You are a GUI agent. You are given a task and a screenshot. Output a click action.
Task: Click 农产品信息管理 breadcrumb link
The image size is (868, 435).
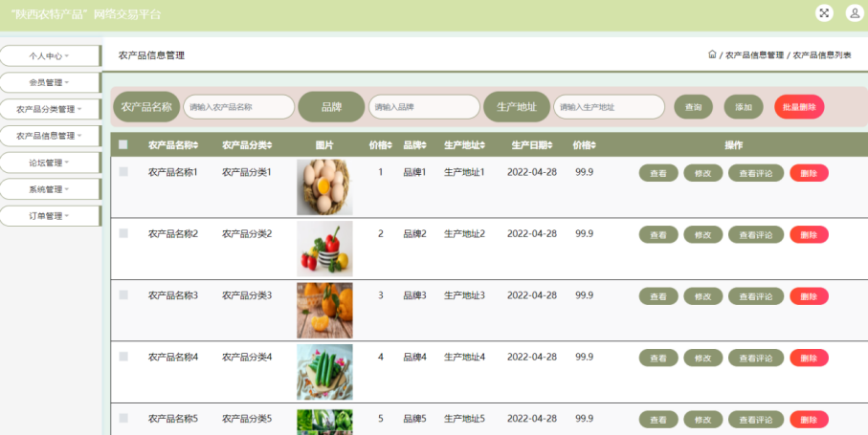click(x=754, y=55)
